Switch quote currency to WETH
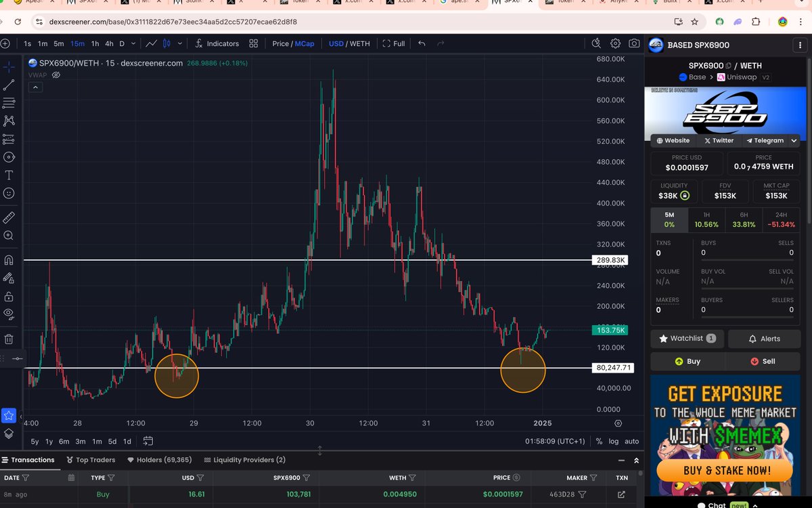812x508 pixels. point(359,43)
